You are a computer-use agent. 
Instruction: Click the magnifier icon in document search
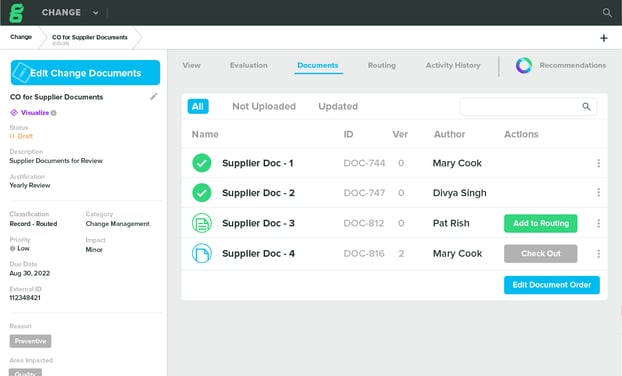click(x=586, y=106)
